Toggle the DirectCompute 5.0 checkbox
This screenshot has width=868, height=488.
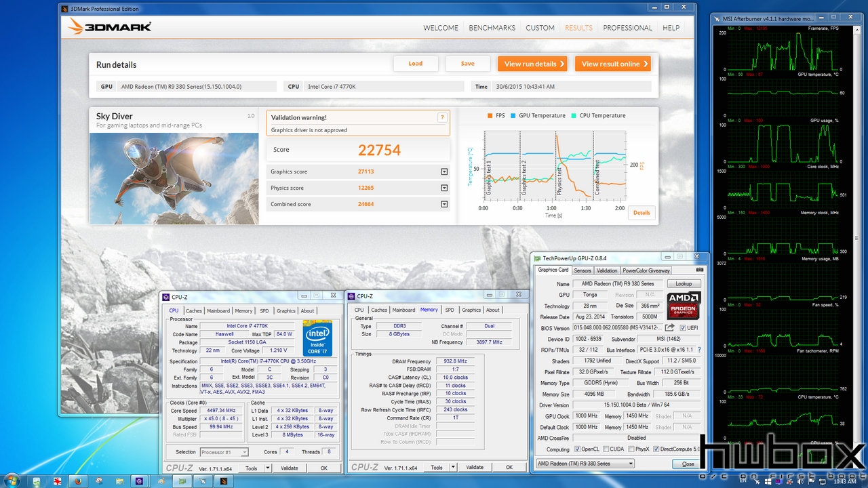[x=656, y=449]
